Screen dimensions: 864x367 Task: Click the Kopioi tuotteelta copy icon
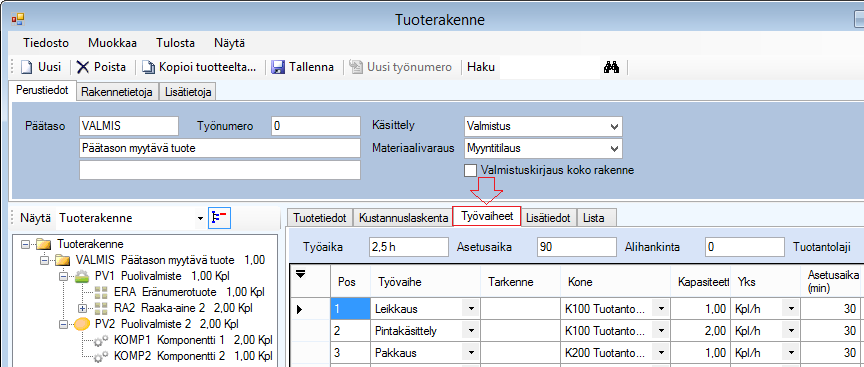click(148, 67)
